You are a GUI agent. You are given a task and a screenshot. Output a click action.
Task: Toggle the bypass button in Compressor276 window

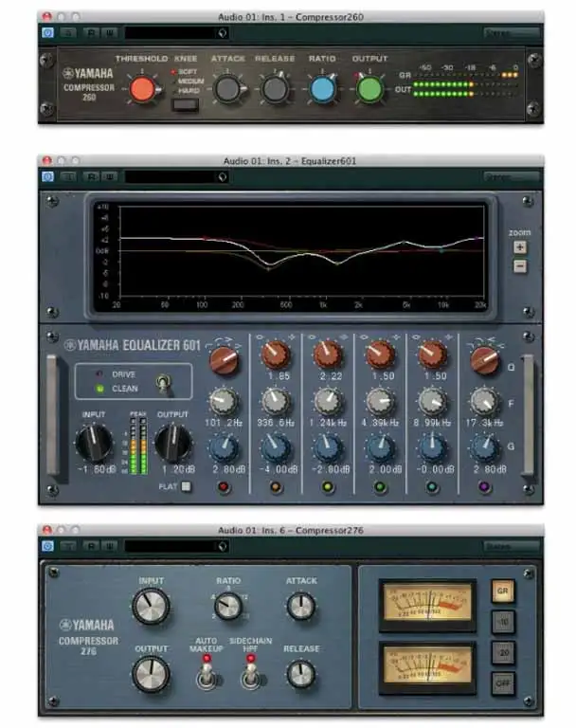(x=47, y=546)
